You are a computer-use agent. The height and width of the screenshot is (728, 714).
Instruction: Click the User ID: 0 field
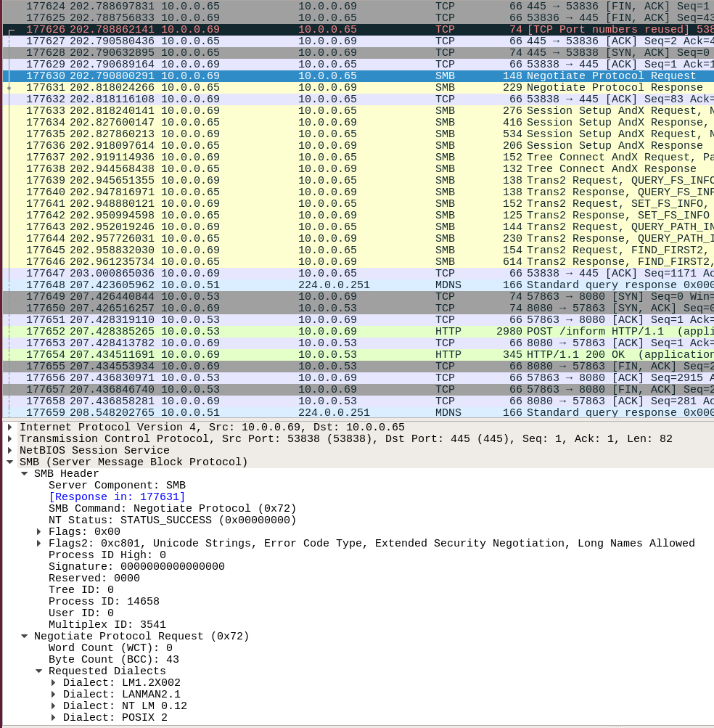pyautogui.click(x=81, y=613)
